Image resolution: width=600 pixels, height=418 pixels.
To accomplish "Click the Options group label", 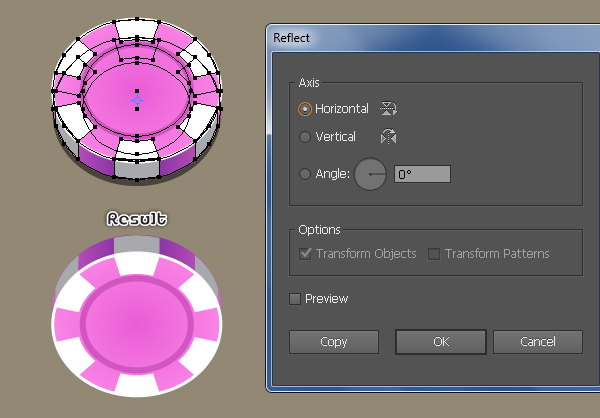I will click(x=320, y=230).
